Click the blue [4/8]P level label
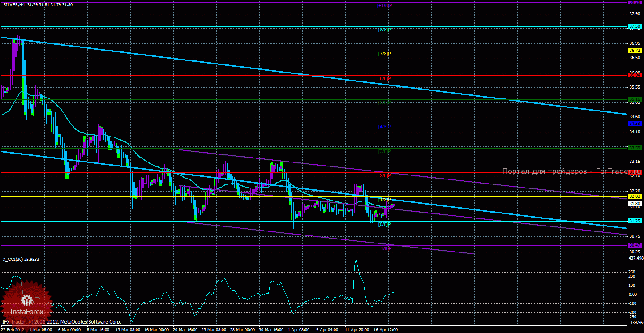The height and width of the screenshot is (333, 644). [384, 127]
